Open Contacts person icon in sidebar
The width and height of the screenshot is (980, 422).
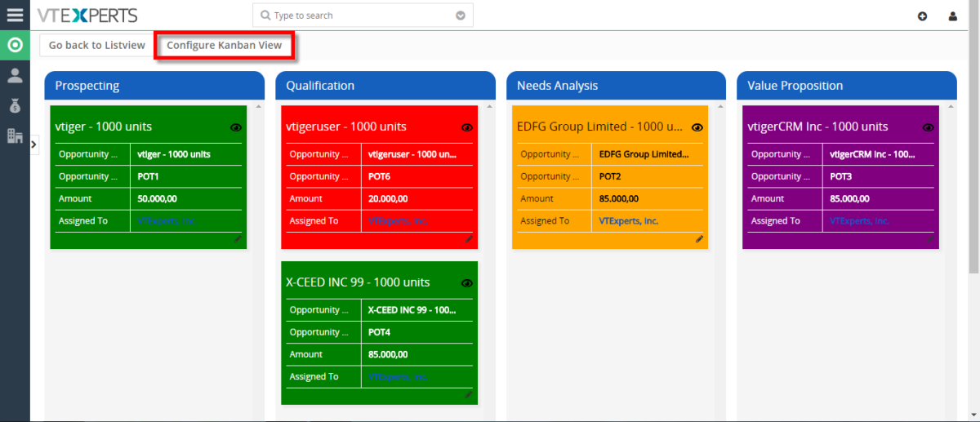click(x=15, y=75)
